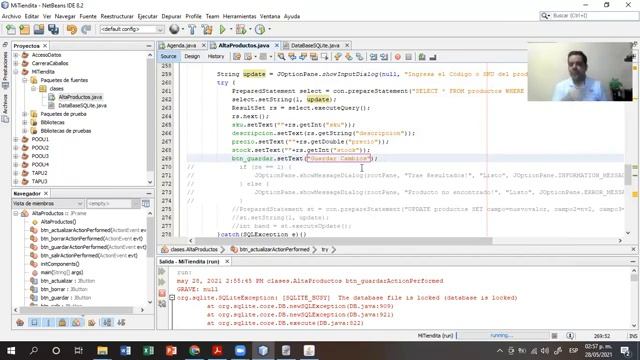Click the Shift Line Left editor icon
The width and height of the screenshot is (640, 360).
point(373,57)
